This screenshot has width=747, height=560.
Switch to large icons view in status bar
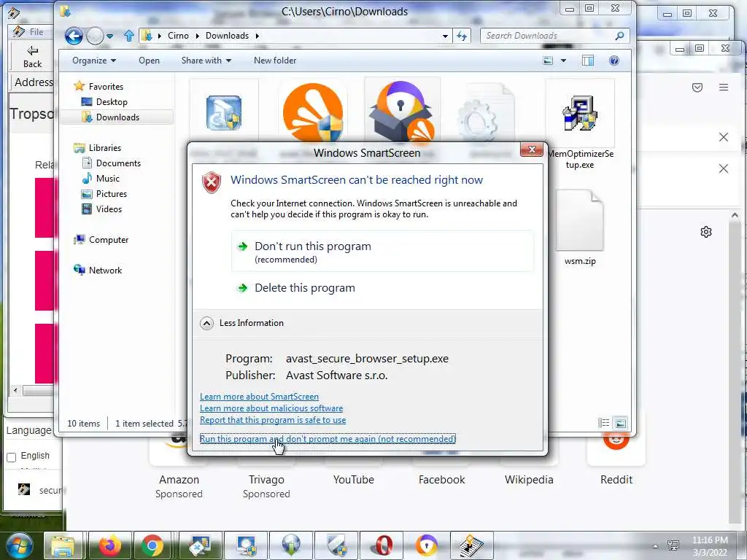(620, 423)
